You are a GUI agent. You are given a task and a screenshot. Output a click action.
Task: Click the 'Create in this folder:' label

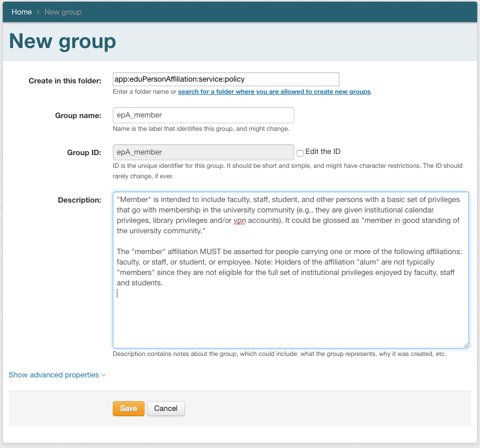click(x=65, y=81)
